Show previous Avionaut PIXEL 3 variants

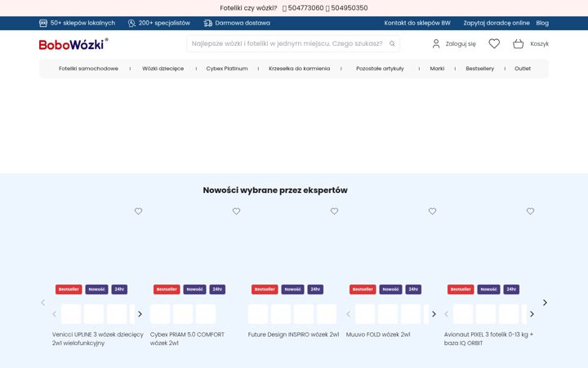(446, 314)
